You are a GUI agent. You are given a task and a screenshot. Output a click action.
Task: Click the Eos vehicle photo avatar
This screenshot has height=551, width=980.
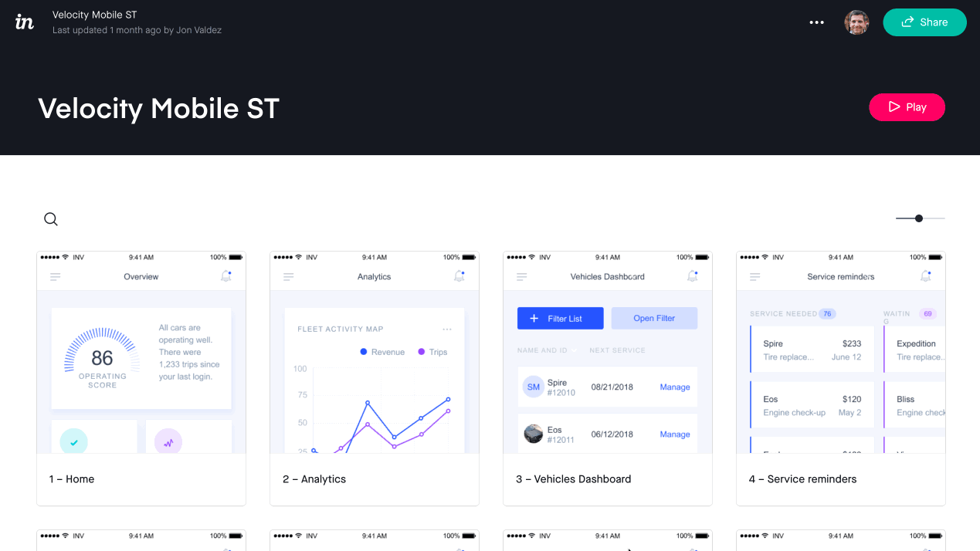[x=534, y=434]
